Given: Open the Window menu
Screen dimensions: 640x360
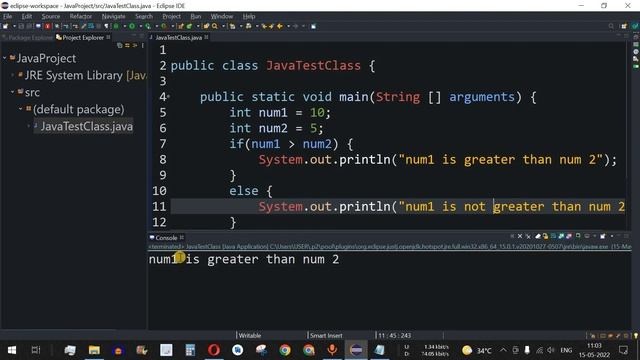Looking at the screenshot, I should (222, 16).
